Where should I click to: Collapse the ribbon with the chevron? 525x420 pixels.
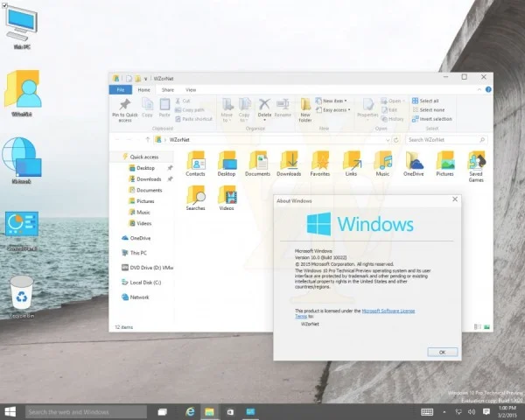[x=479, y=89]
